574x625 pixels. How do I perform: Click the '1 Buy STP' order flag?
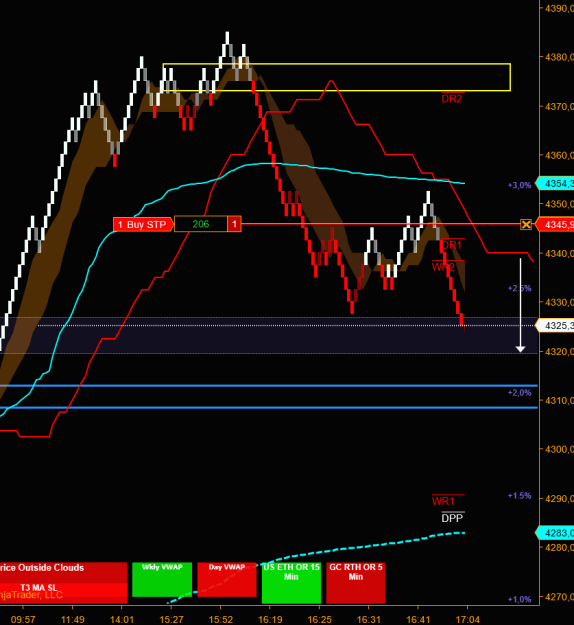(144, 224)
